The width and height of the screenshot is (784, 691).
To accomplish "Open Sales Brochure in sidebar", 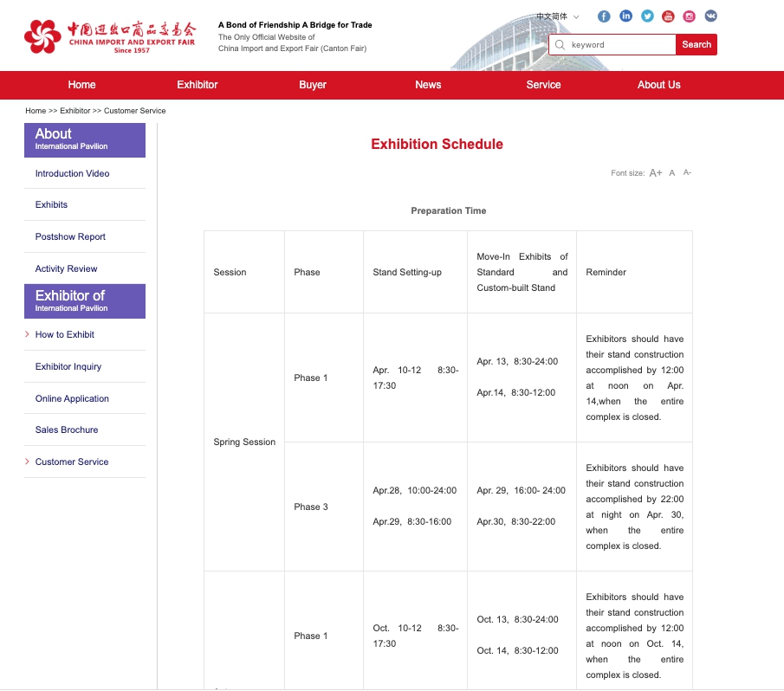I will click(x=67, y=429).
